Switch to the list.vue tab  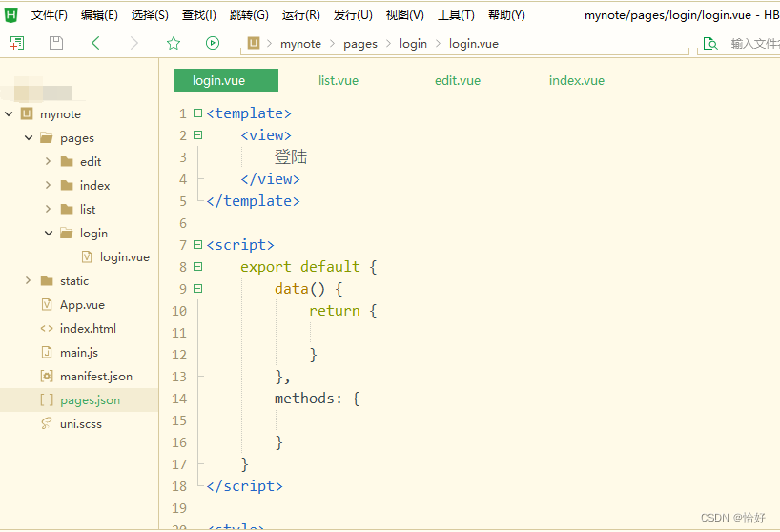339,80
